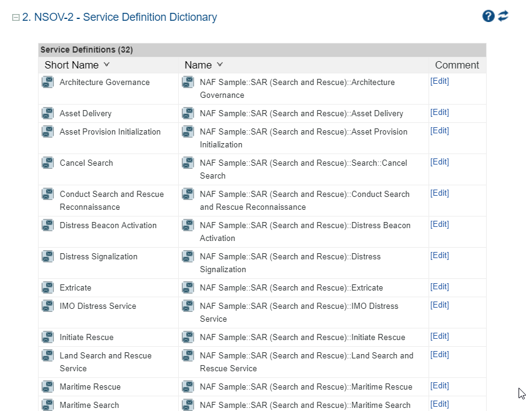
Task: Click icon beside Cancel Search short name
Action: pos(48,163)
